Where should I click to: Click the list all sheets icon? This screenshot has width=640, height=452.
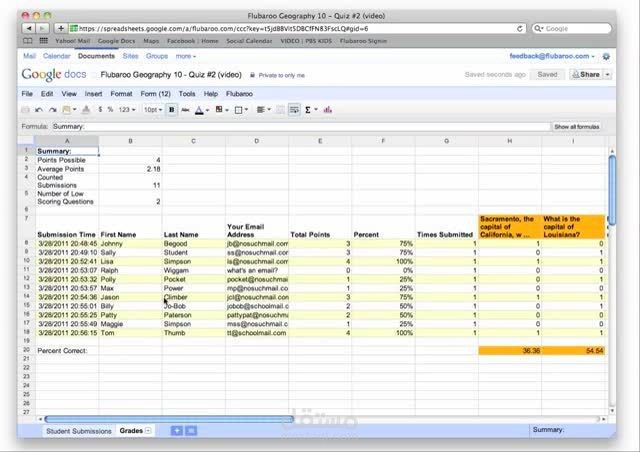tap(191, 430)
